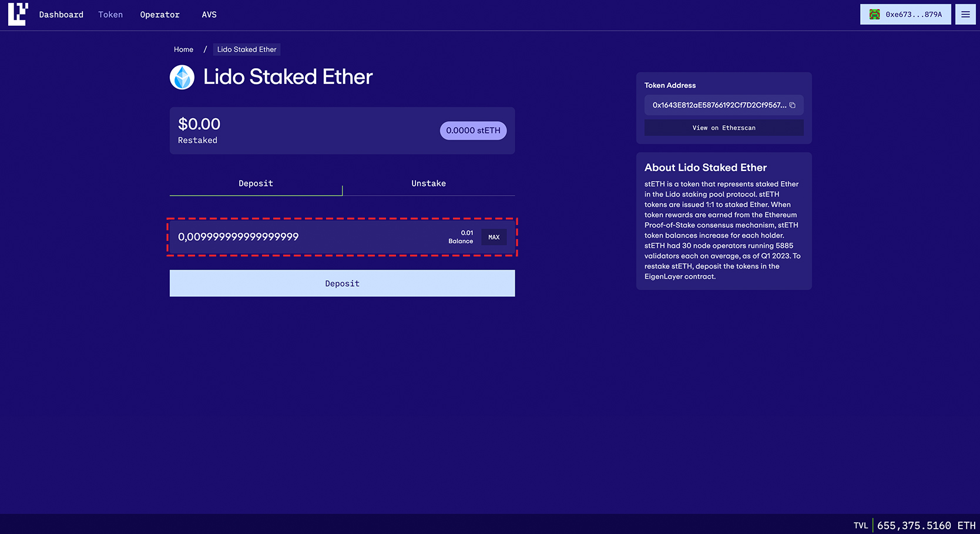Click the EigenLayer logo icon
Image resolution: width=980 pixels, height=534 pixels.
(18, 14)
